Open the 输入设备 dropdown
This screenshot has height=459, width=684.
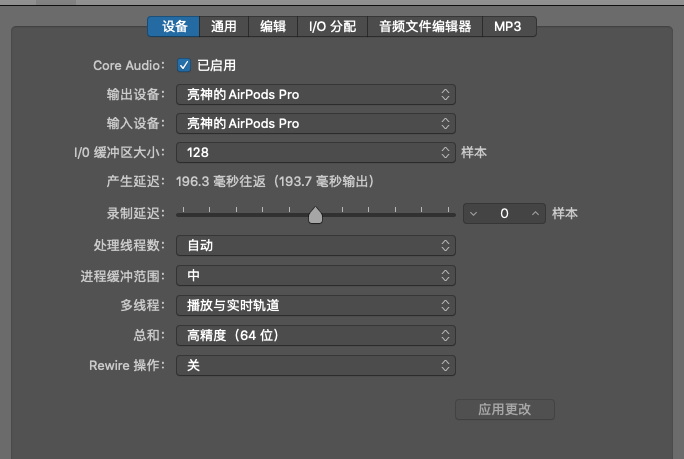pyautogui.click(x=316, y=123)
